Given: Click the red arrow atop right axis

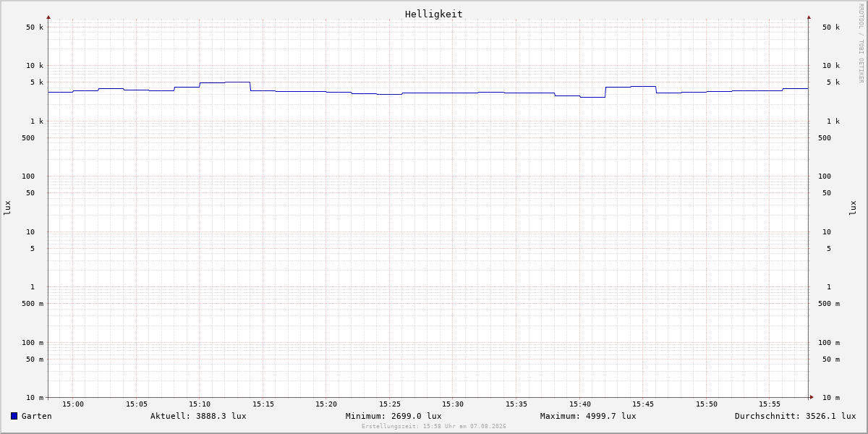Looking at the screenshot, I should 809,17.
